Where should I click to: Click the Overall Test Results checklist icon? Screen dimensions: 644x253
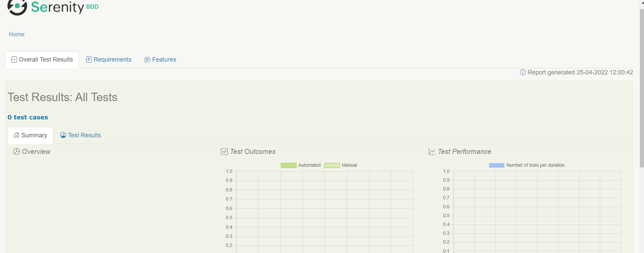tap(14, 60)
